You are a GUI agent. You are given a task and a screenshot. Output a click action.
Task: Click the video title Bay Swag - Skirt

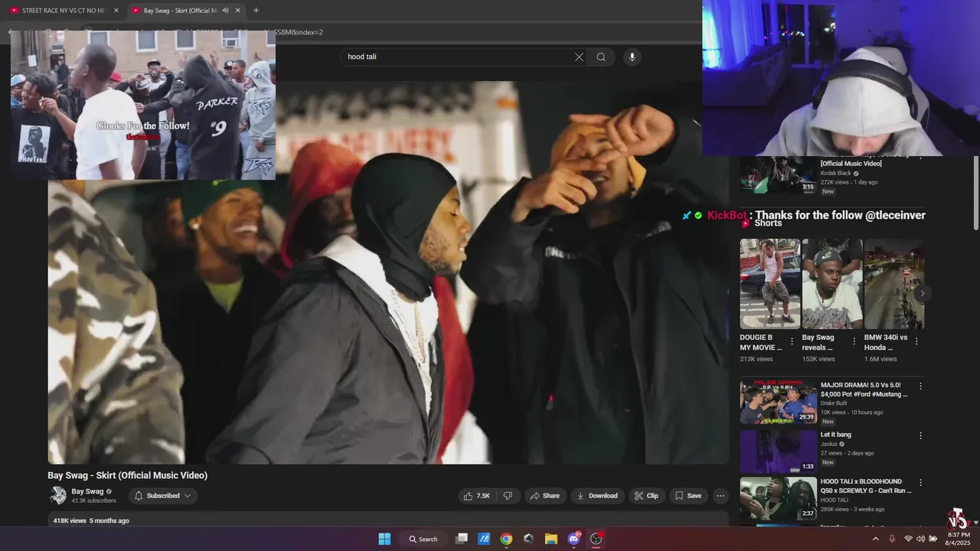[127, 475]
